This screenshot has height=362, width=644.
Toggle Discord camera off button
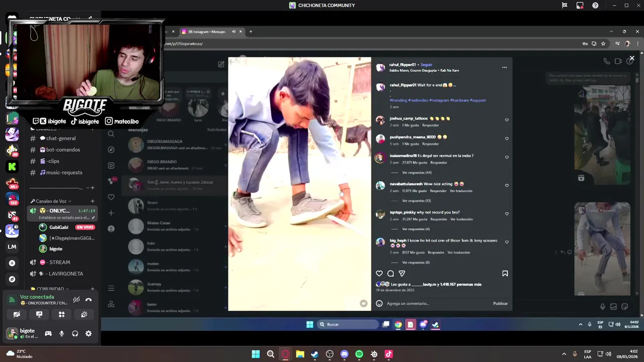pos(17,314)
